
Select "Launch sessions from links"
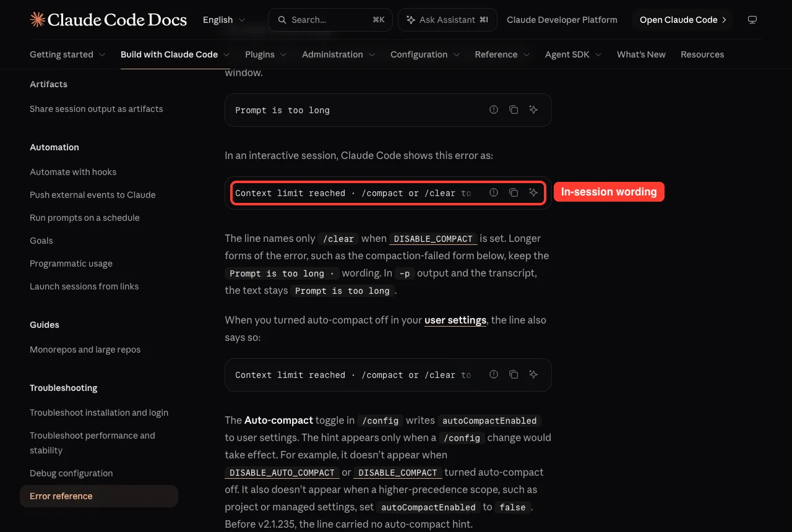coord(84,286)
